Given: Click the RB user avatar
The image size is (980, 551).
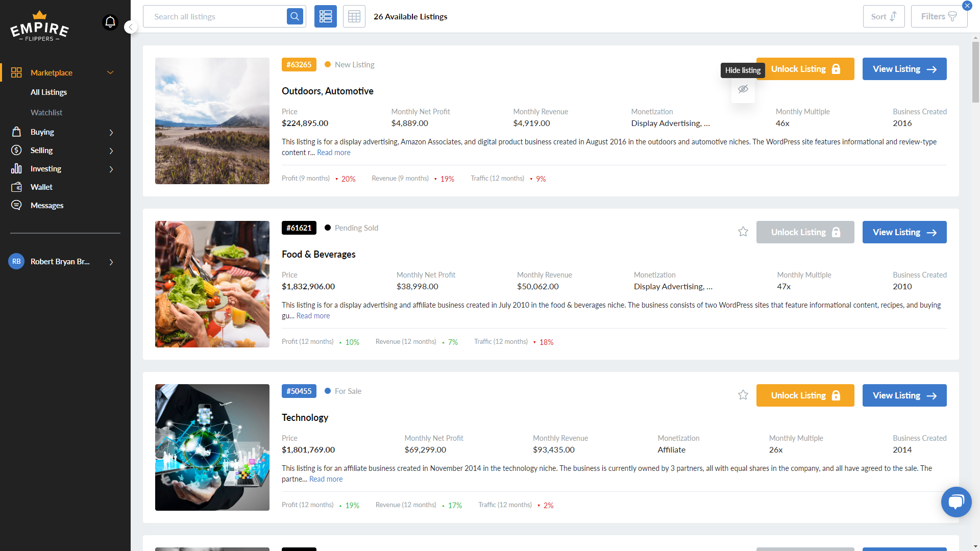Looking at the screenshot, I should pyautogui.click(x=16, y=261).
